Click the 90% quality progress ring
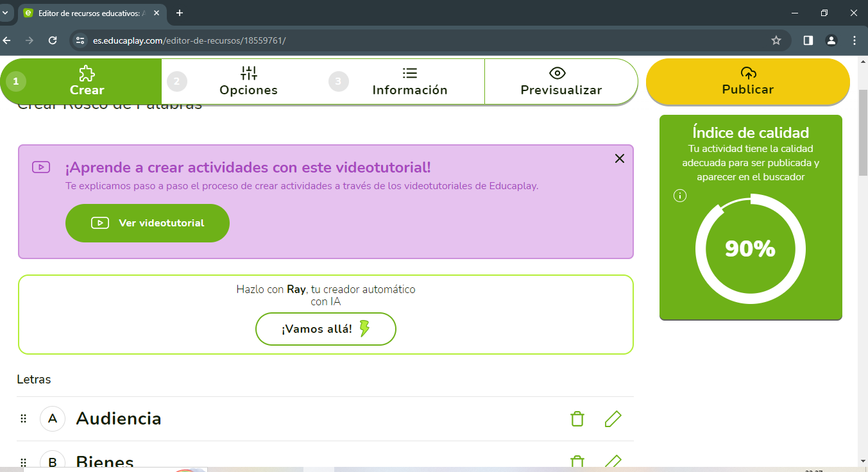 click(750, 249)
